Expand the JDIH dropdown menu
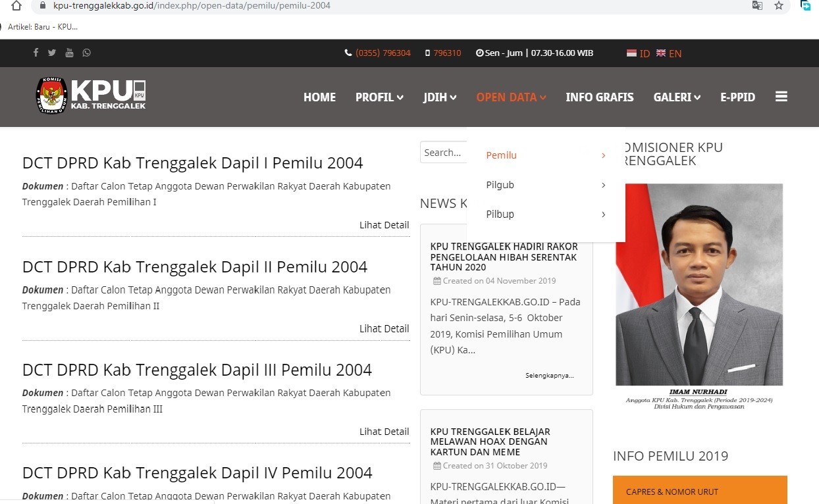The width and height of the screenshot is (819, 504). click(439, 97)
